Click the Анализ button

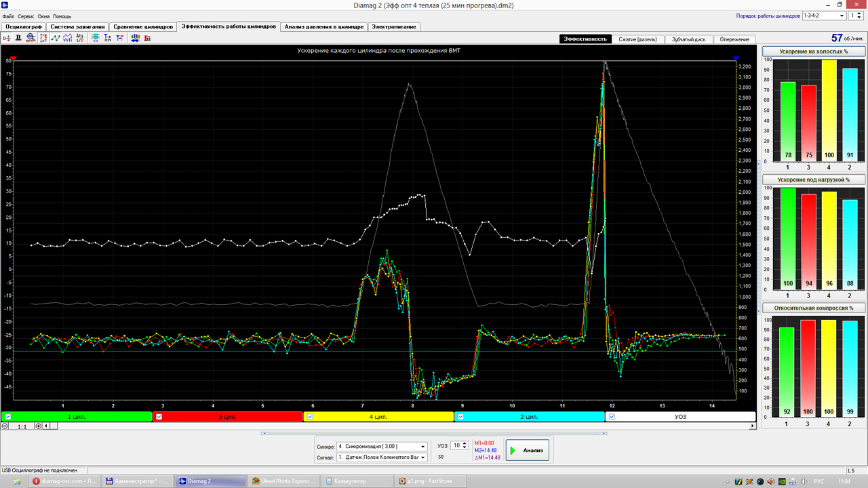528,450
